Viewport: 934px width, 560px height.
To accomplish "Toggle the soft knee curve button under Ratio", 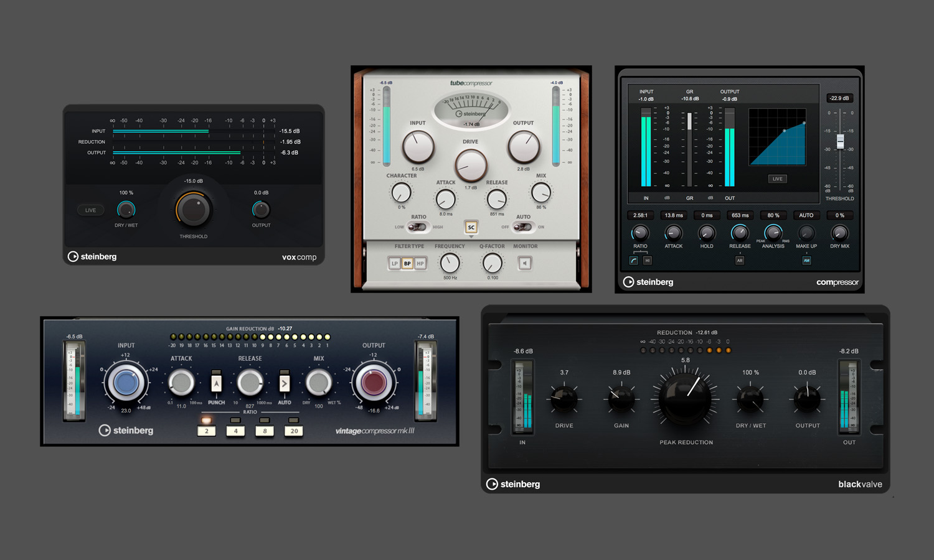I will [x=634, y=261].
